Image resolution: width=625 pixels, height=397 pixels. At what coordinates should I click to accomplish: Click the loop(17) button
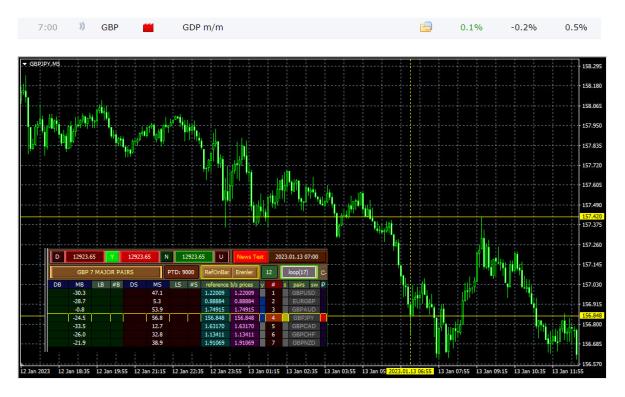tap(299, 272)
